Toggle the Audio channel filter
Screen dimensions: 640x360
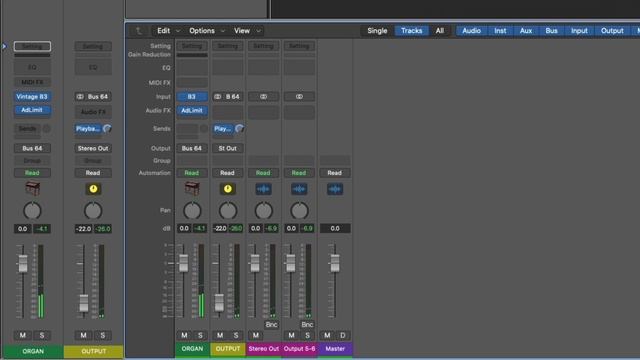point(471,31)
